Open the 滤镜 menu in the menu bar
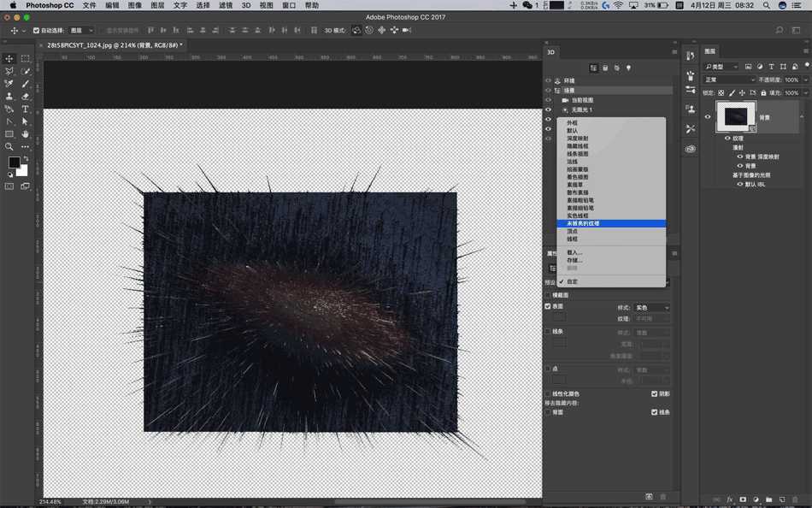The width and height of the screenshot is (812, 508). coord(226,5)
